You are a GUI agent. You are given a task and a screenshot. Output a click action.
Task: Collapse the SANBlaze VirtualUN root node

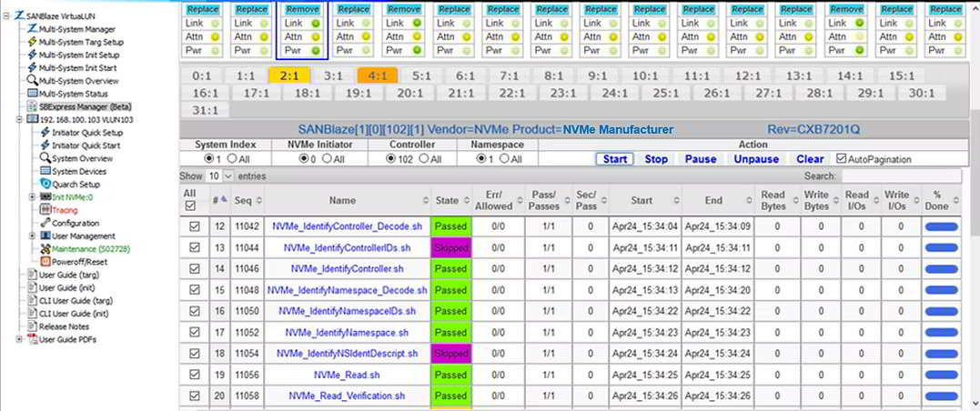(x=5, y=16)
